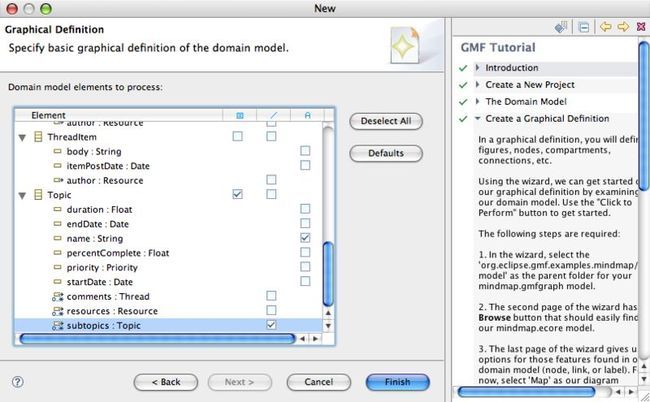Click the wizard banner sparkle image
The width and height of the screenshot is (650, 402).
pyautogui.click(x=405, y=45)
